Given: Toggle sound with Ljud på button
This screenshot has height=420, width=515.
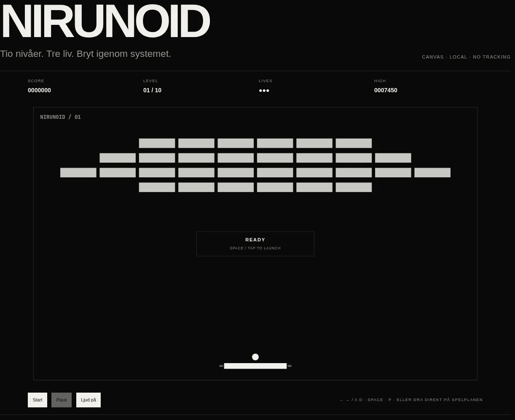Looking at the screenshot, I should [x=89, y=400].
